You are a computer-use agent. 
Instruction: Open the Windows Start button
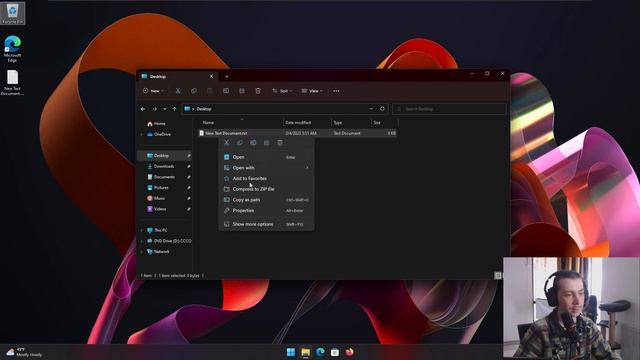click(291, 352)
